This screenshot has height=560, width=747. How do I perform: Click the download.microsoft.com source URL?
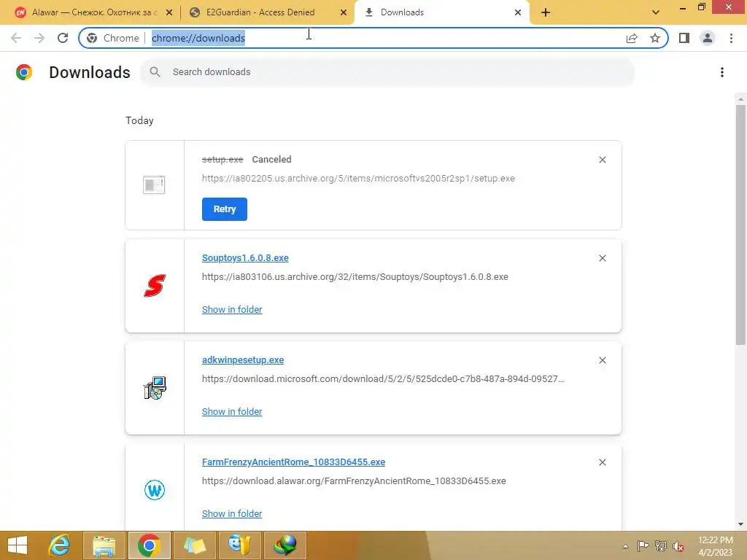click(x=383, y=379)
